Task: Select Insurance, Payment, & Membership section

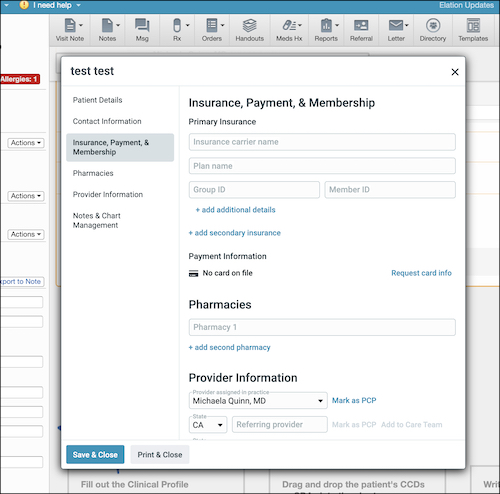Action: point(120,147)
